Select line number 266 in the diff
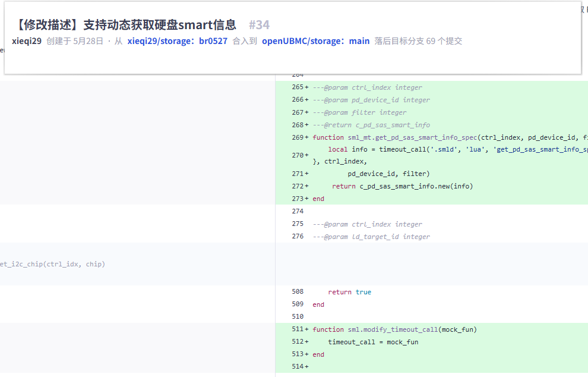This screenshot has width=588, height=377. click(x=298, y=99)
